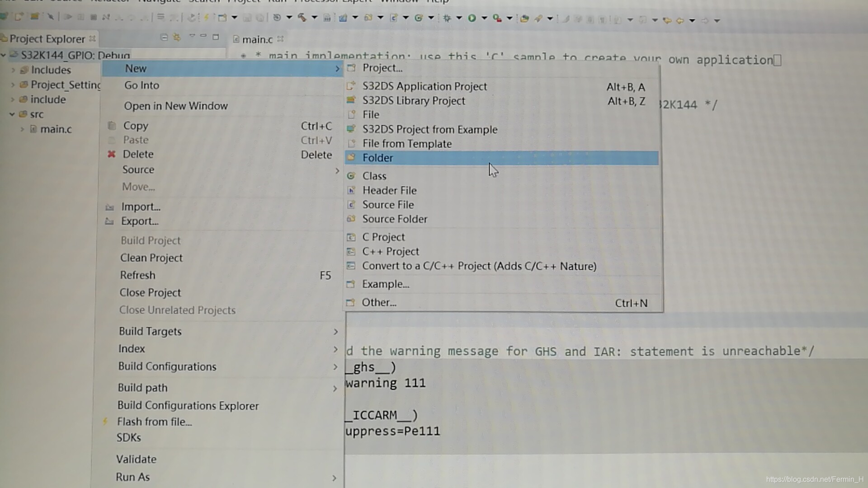Click Delete in context menu
Image resolution: width=868 pixels, height=488 pixels.
(x=222, y=154)
